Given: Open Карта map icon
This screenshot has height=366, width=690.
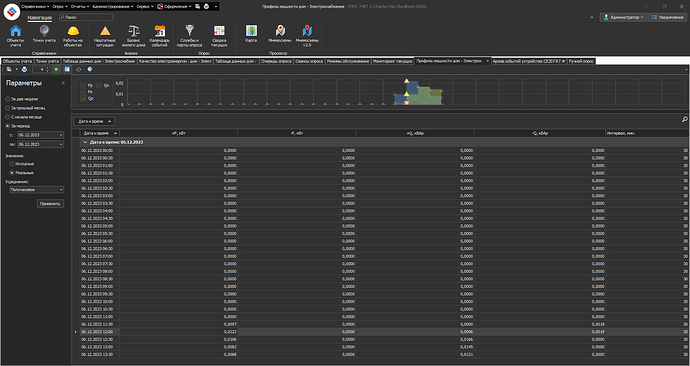Looking at the screenshot, I should (251, 31).
